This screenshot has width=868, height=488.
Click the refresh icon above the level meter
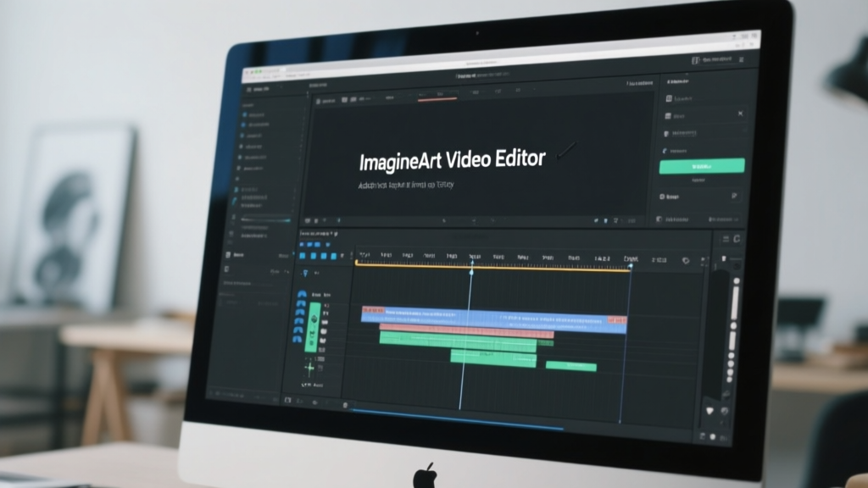pyautogui.click(x=737, y=239)
